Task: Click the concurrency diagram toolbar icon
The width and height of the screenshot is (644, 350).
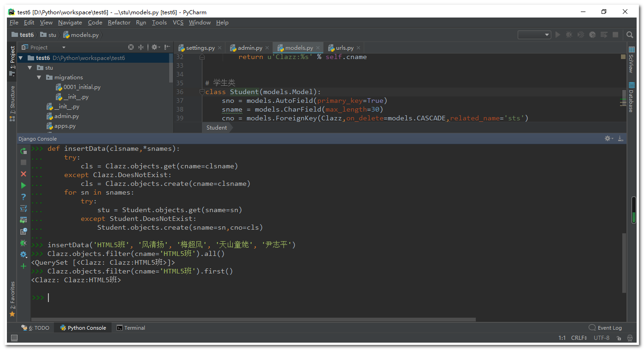Action: tap(603, 35)
